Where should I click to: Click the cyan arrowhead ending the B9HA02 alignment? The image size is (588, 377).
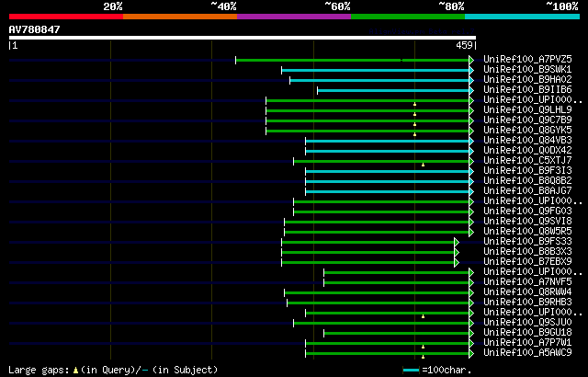pos(471,80)
